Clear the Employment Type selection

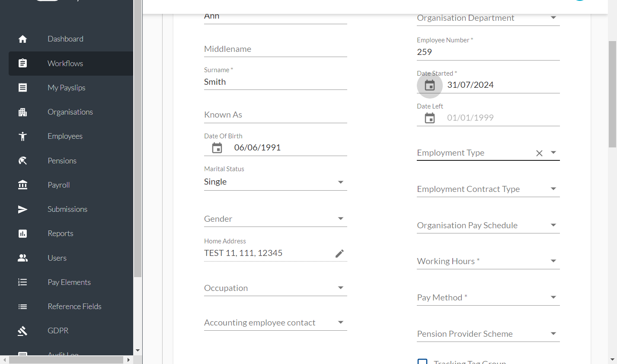click(539, 153)
